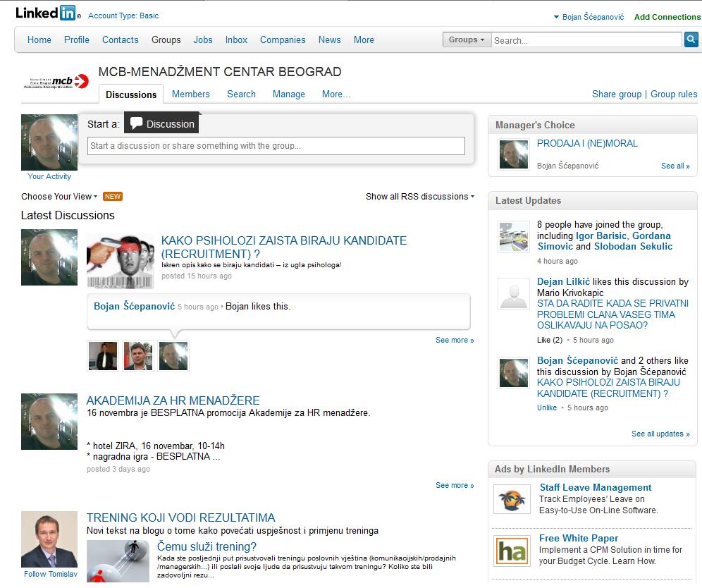The height and width of the screenshot is (588, 702).
Task: Open profile photo above Your Activity
Action: 49,142
